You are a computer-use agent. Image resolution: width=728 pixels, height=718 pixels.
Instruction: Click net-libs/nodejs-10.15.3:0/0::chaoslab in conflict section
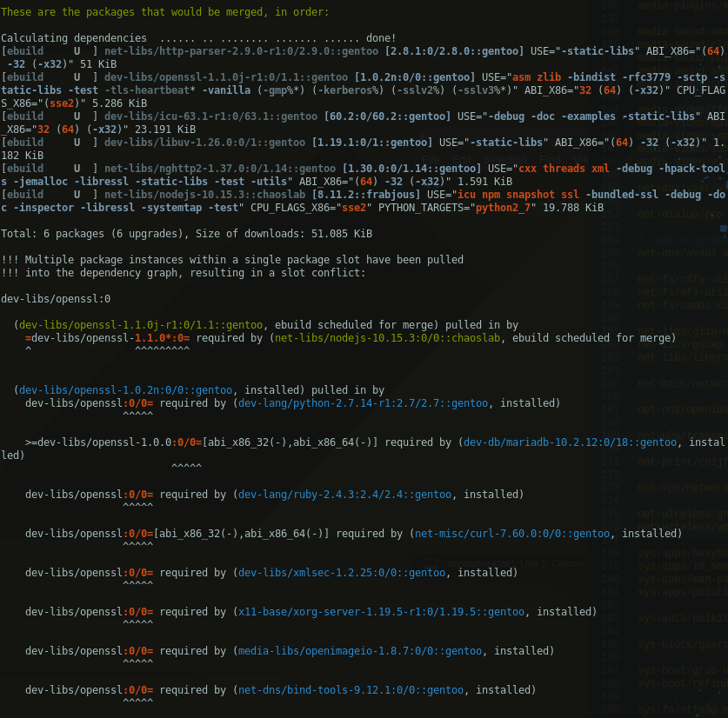[387, 336]
